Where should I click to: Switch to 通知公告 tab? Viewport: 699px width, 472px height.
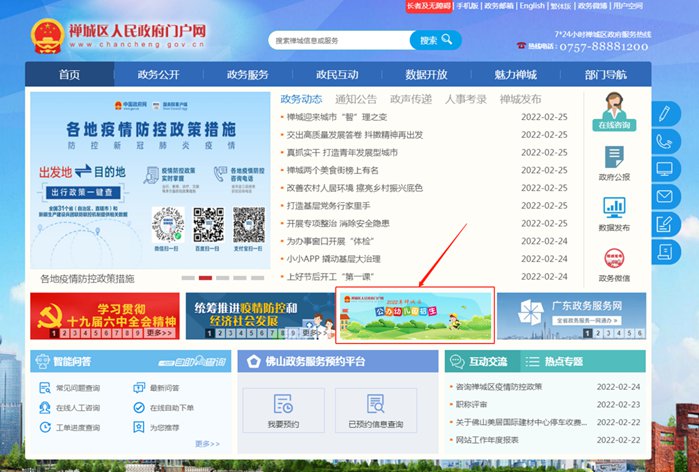356,99
